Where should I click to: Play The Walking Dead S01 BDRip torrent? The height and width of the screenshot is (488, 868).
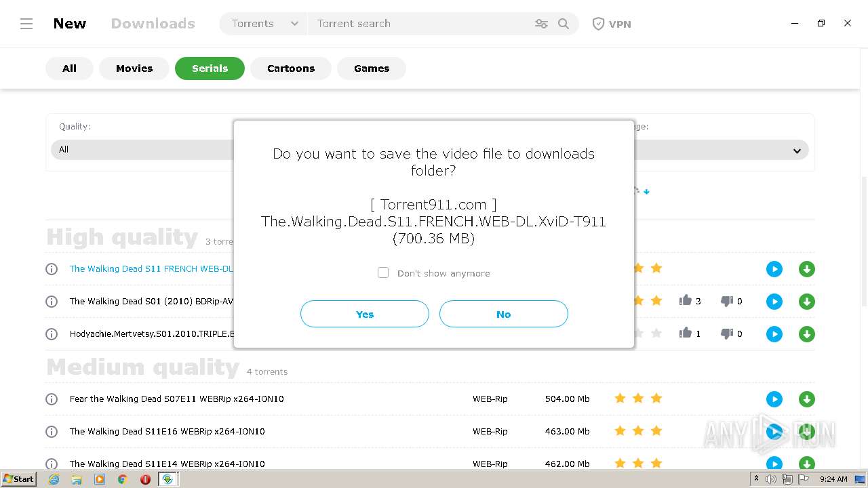774,302
